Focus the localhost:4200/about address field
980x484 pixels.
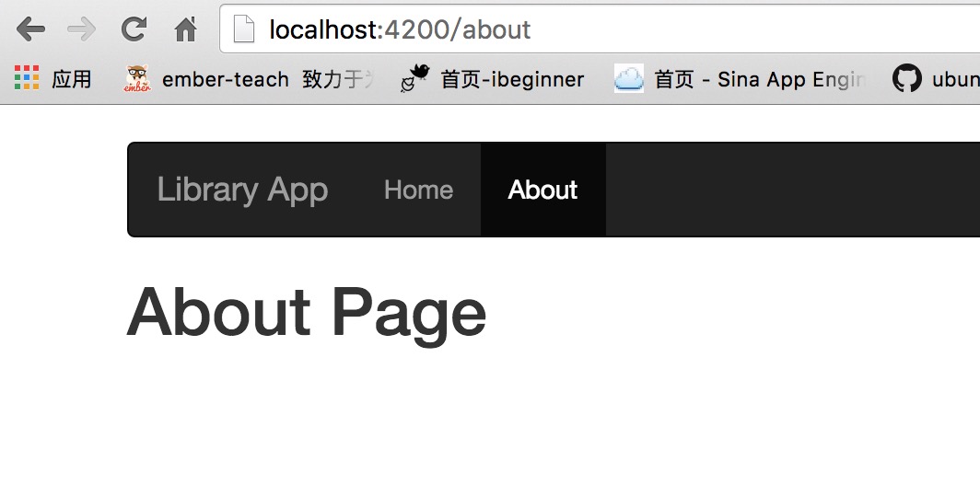pyautogui.click(x=600, y=29)
